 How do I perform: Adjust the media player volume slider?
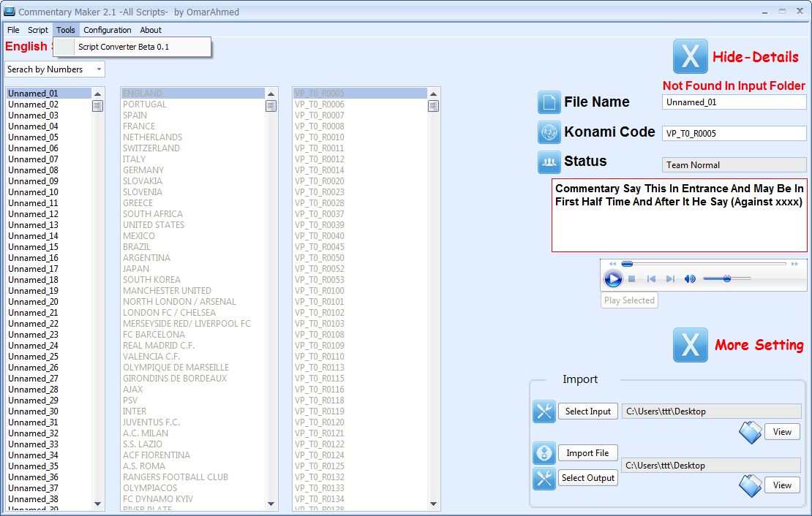pyautogui.click(x=726, y=278)
